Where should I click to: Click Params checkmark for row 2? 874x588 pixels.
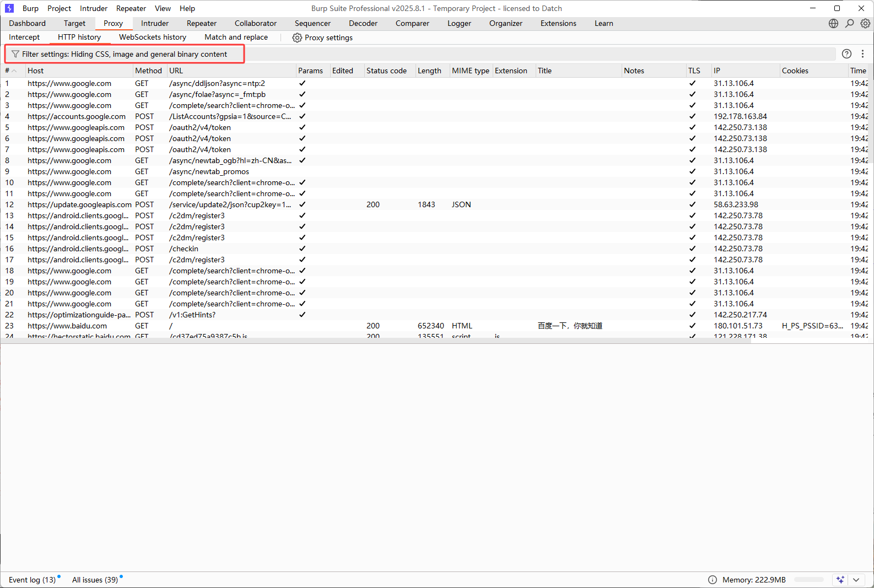[x=302, y=94]
